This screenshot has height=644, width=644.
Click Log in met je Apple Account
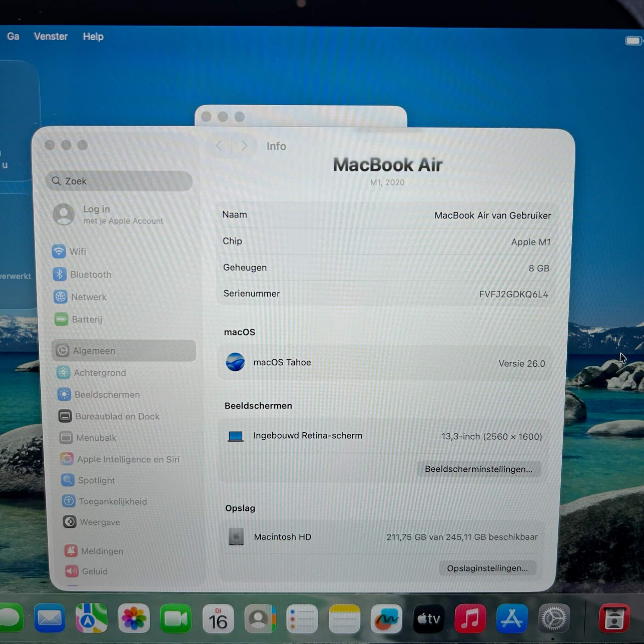[x=108, y=214]
